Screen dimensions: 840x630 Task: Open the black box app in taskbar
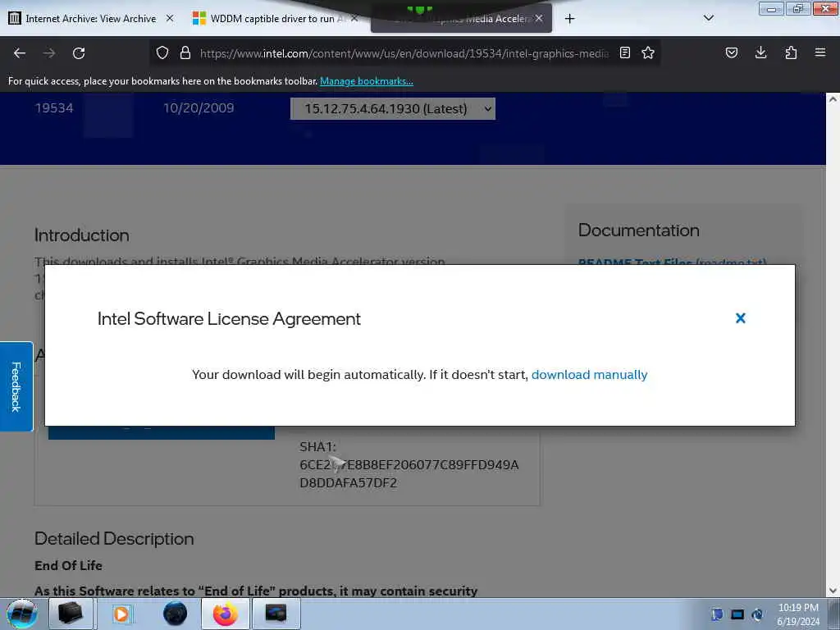(x=71, y=614)
